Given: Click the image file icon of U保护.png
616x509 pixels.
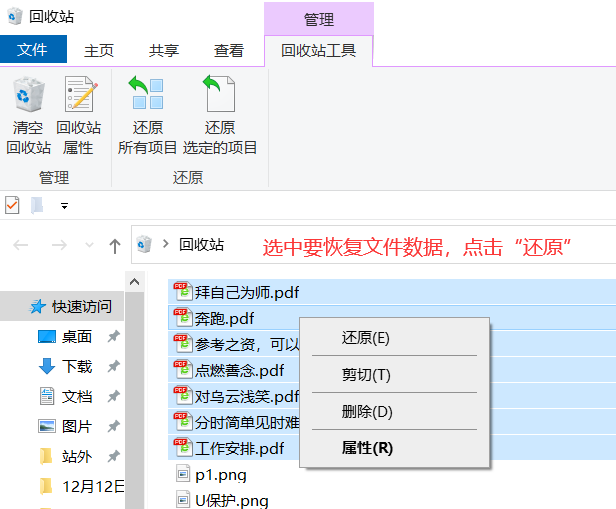Looking at the screenshot, I should [x=183, y=500].
